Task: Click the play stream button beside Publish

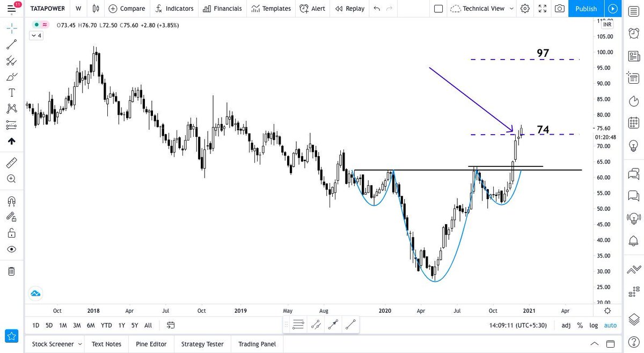Action: pos(613,9)
